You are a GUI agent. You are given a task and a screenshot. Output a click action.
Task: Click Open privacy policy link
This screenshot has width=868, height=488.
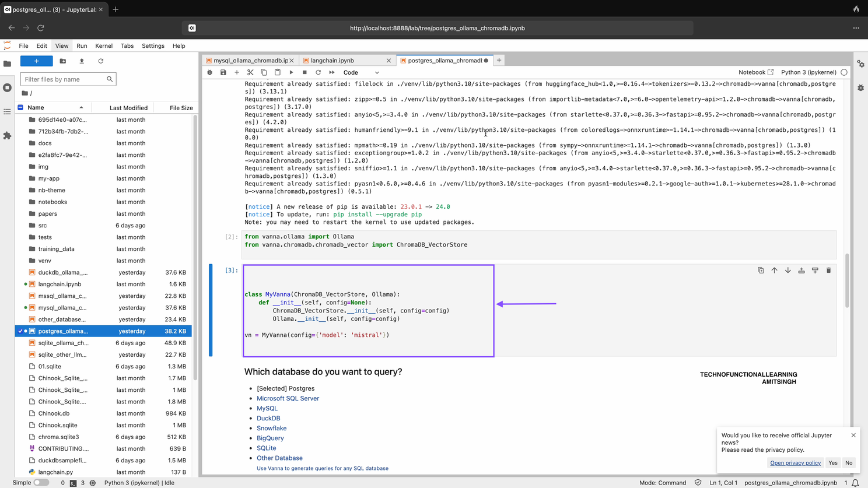click(x=795, y=463)
